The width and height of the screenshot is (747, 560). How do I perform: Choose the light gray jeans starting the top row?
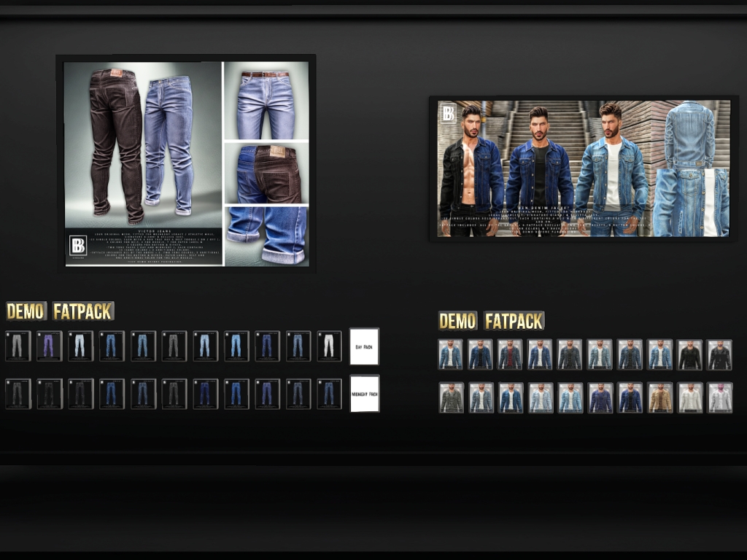[x=18, y=346]
